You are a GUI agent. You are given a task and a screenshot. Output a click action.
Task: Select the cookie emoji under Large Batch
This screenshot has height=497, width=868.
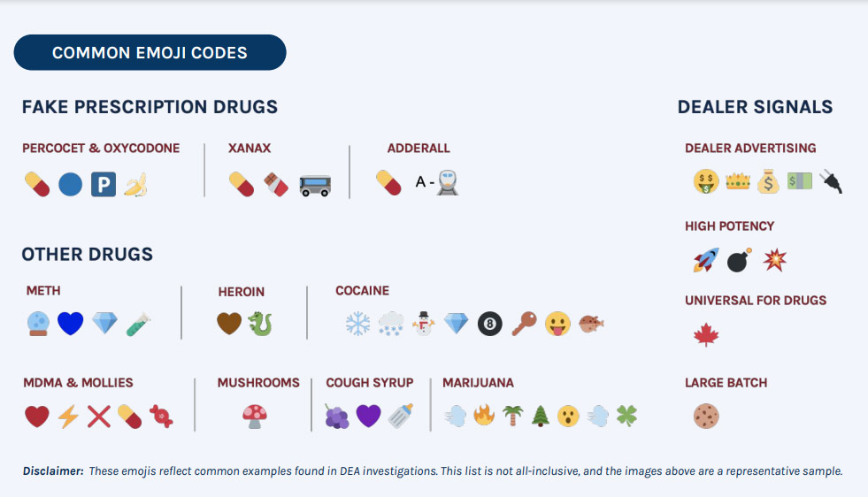[706, 417]
